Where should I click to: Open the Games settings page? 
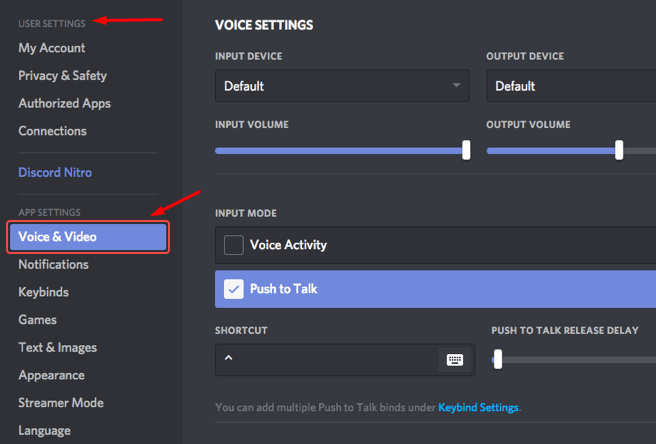pyautogui.click(x=37, y=320)
